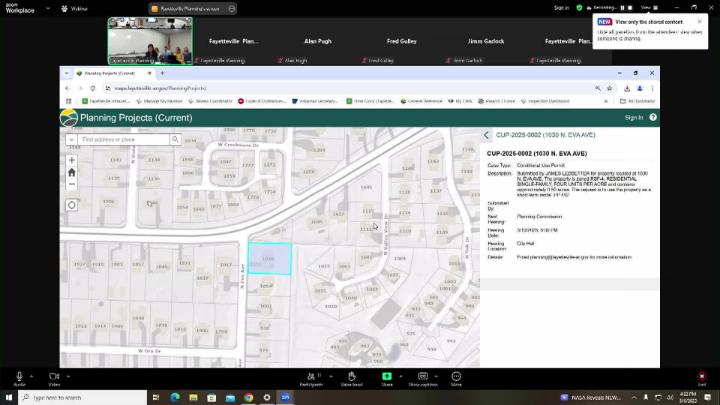The width and height of the screenshot is (720, 405).
Task: Open browser downloads icon
Action: [627, 88]
